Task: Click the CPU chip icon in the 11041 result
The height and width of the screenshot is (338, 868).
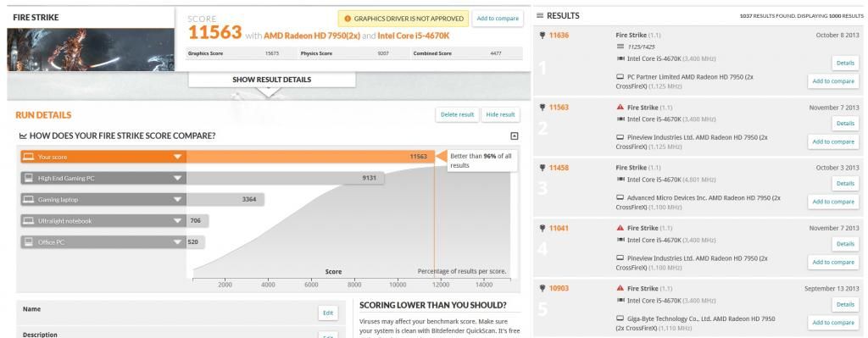Action: pyautogui.click(x=620, y=240)
